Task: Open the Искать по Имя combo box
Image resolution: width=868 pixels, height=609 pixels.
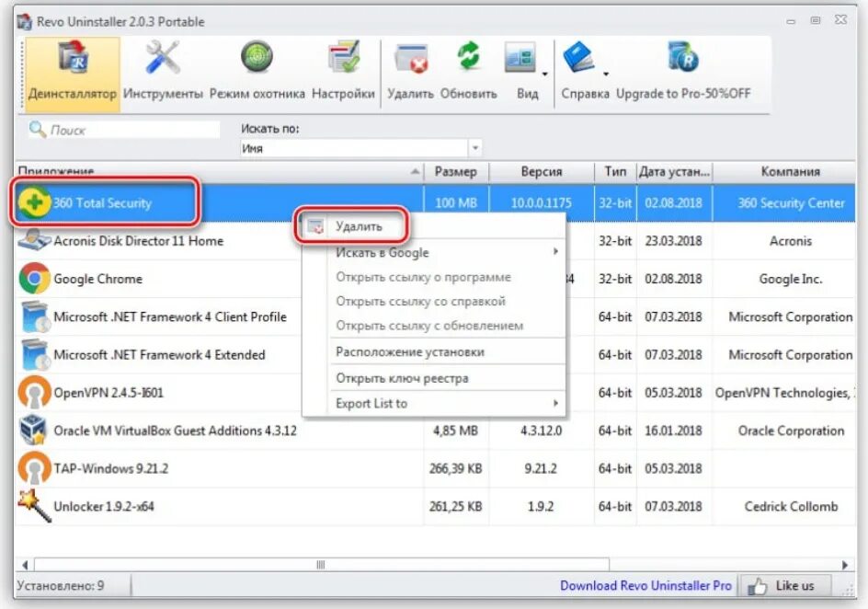Action: (361, 148)
